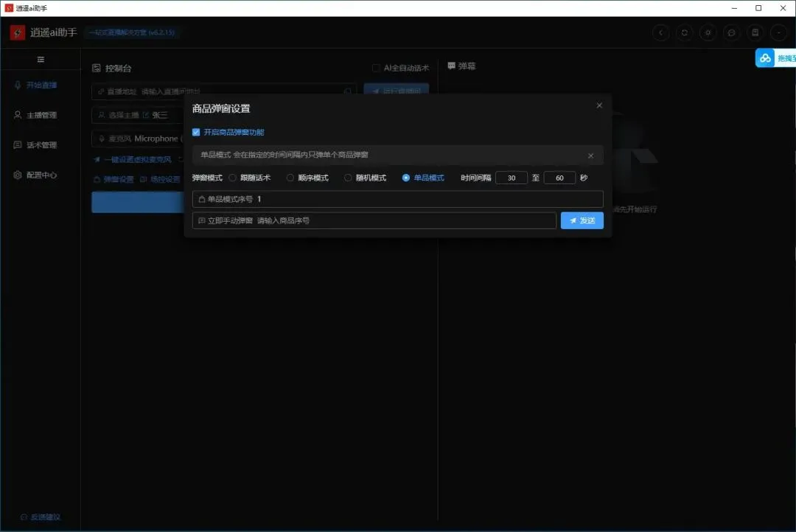
Task: Toggle the sidebar collapse hamburger icon
Action: (41, 60)
